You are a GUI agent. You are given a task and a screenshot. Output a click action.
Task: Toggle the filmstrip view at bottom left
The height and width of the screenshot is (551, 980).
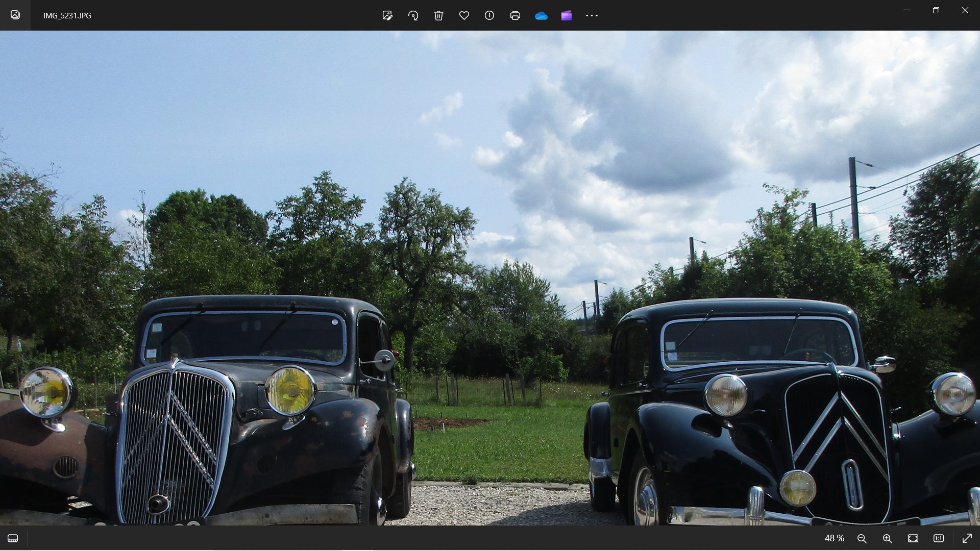click(13, 538)
